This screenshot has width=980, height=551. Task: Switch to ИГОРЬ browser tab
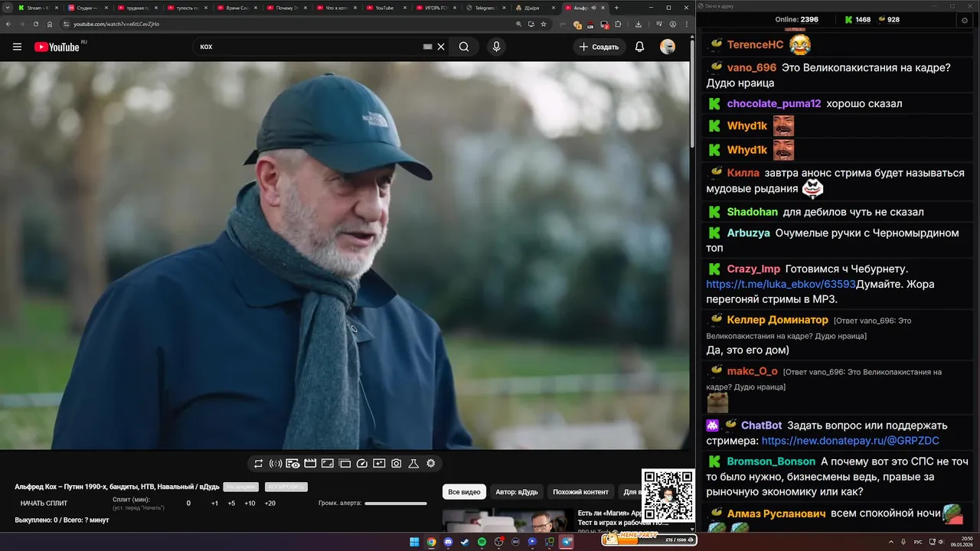(x=436, y=8)
